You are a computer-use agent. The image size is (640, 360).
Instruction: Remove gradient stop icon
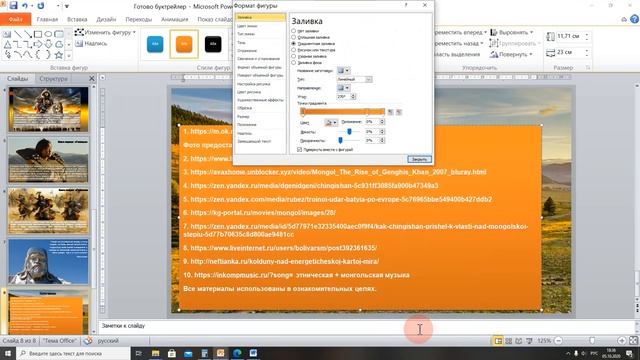point(399,112)
